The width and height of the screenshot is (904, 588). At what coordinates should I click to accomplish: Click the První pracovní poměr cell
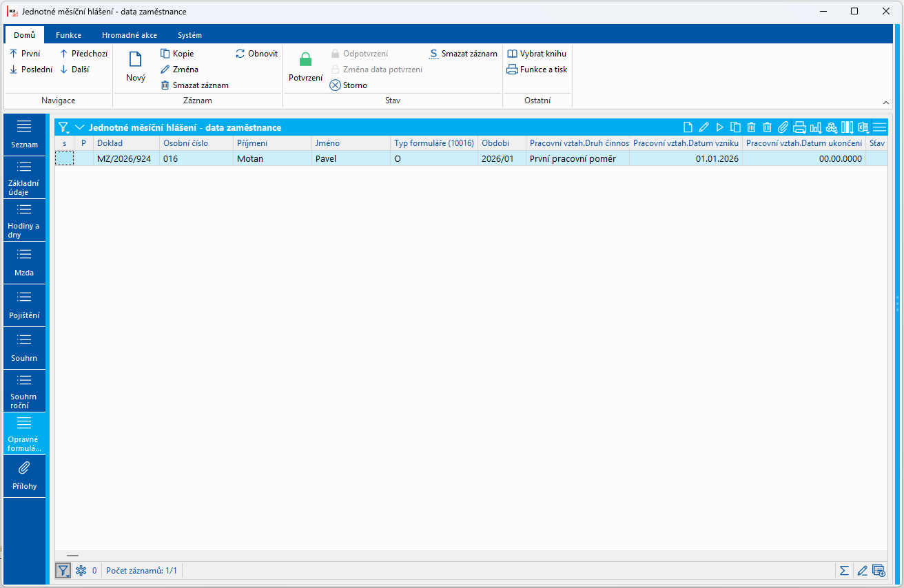click(x=577, y=158)
